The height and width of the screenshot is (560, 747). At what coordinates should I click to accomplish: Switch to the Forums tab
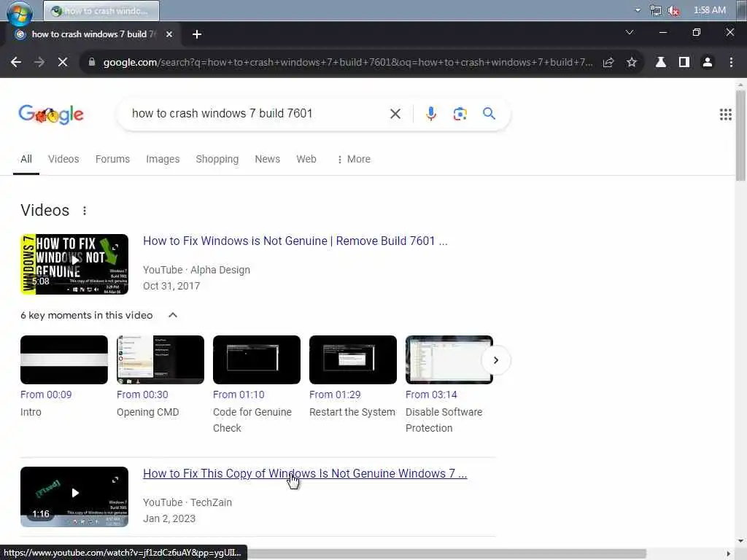[112, 159]
